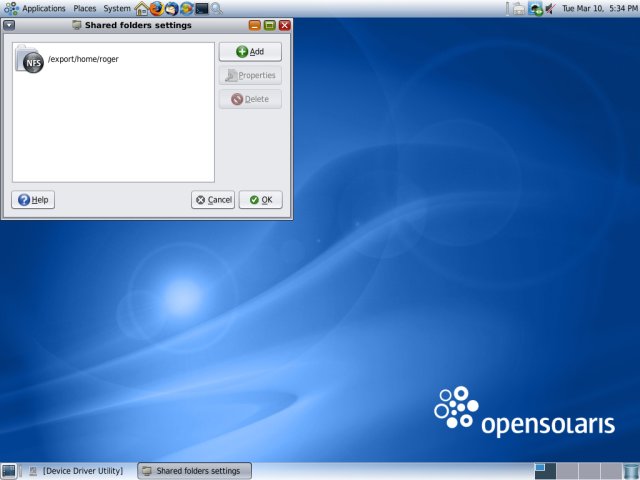Open the window menu in the title bar
640x480 pixels.
pos(9,25)
